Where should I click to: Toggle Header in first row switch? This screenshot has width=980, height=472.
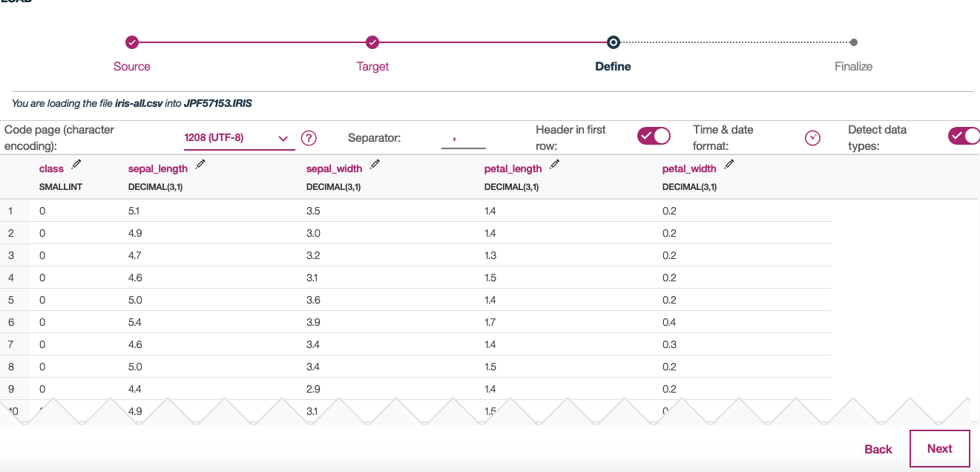pos(654,136)
